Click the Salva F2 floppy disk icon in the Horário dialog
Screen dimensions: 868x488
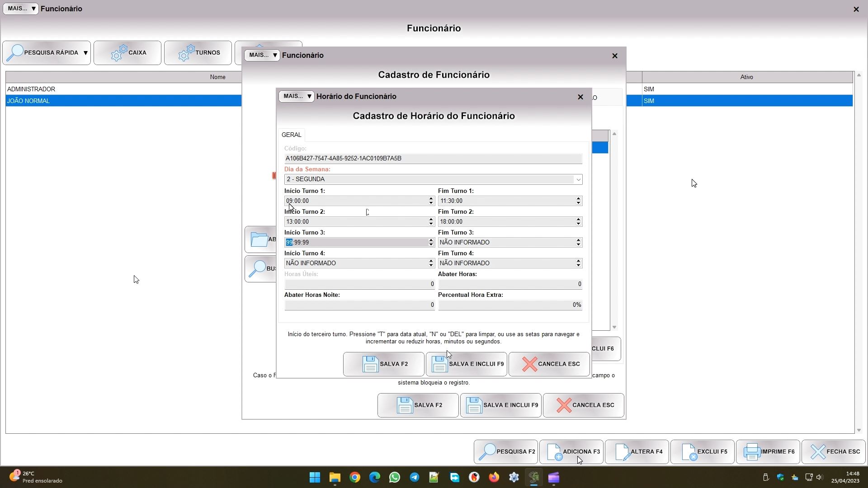370,364
